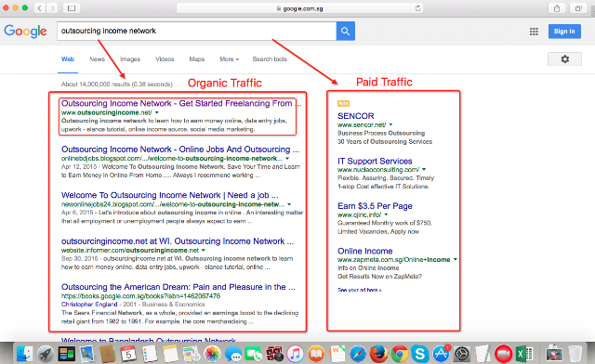
Task: Expand arrow beside website.informer.com URL
Action: point(204,251)
